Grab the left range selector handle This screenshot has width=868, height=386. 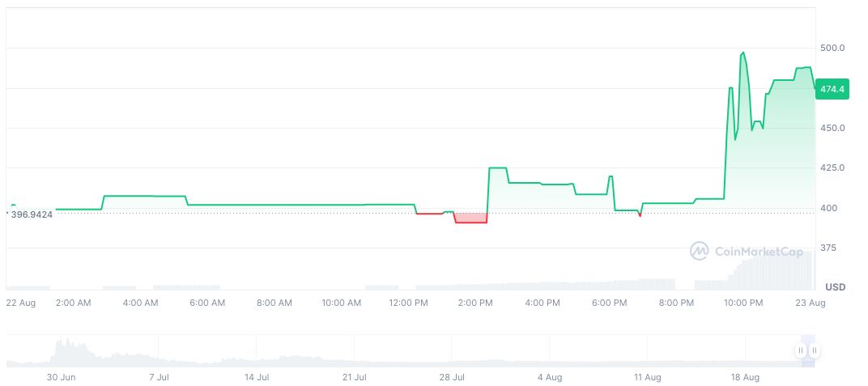pos(801,350)
